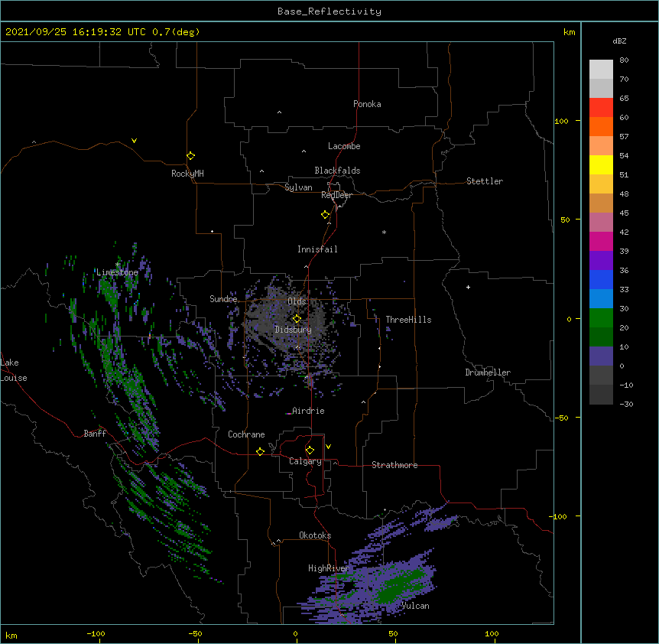Click the Innisfail town label
This screenshot has height=644, width=659.
pos(317,249)
